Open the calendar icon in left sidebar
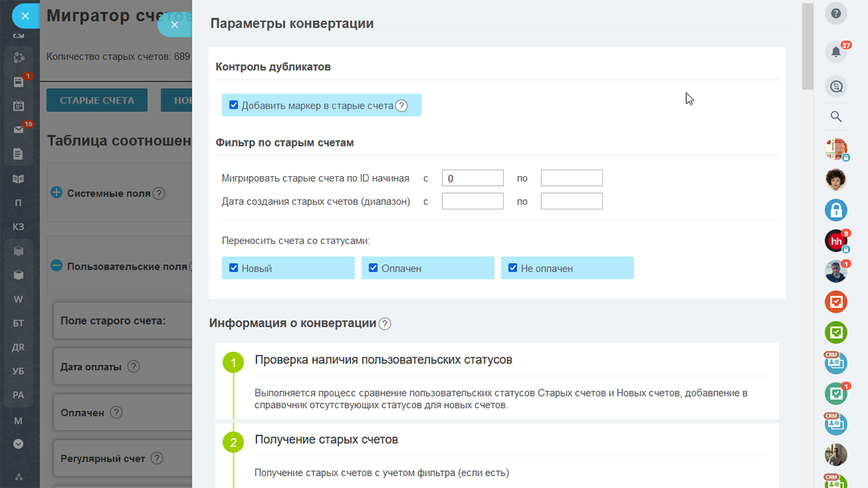This screenshot has width=868, height=488. click(x=18, y=106)
